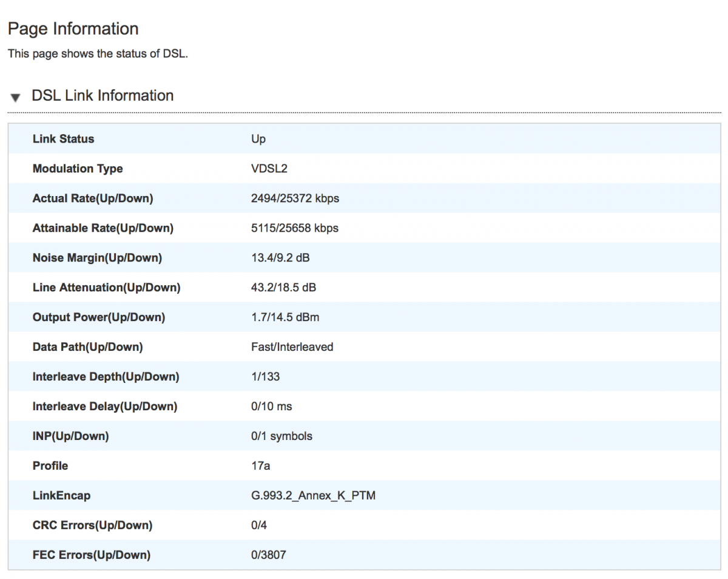The width and height of the screenshot is (728, 579).
Task: Click the Actual Rate value 2494/25372 kbps
Action: click(295, 198)
